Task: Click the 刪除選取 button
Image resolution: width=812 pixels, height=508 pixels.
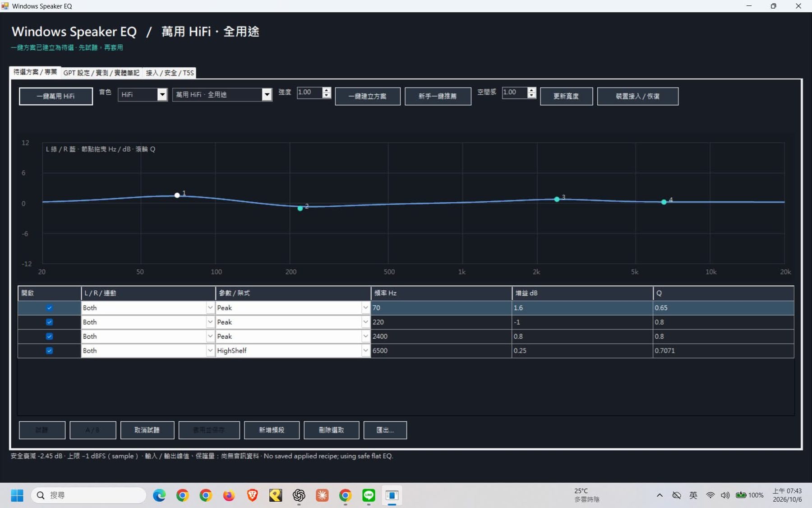Action: (x=332, y=430)
